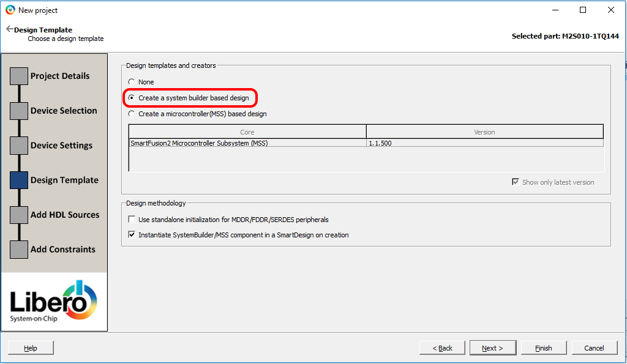Choose the None design template option
Screen dimensions: 627x364
(x=131, y=82)
